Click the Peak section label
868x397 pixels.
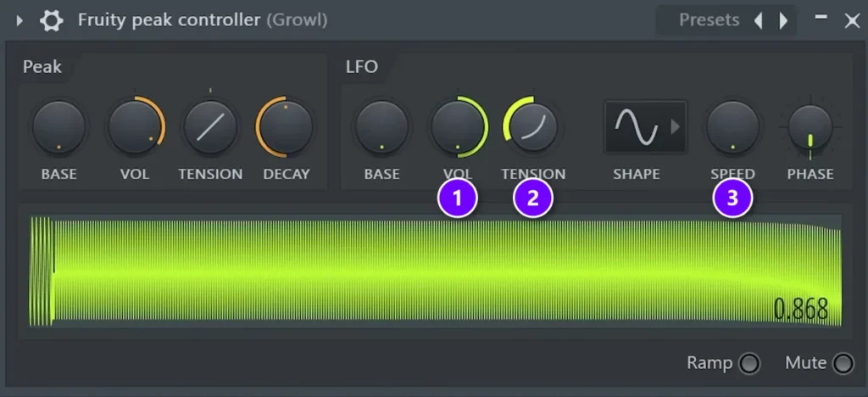click(42, 67)
